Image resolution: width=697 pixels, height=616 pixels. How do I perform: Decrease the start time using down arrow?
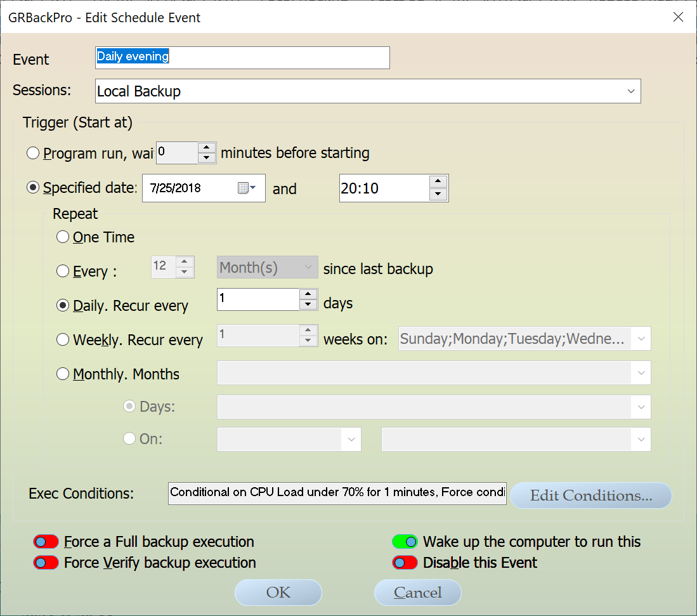coord(438,195)
